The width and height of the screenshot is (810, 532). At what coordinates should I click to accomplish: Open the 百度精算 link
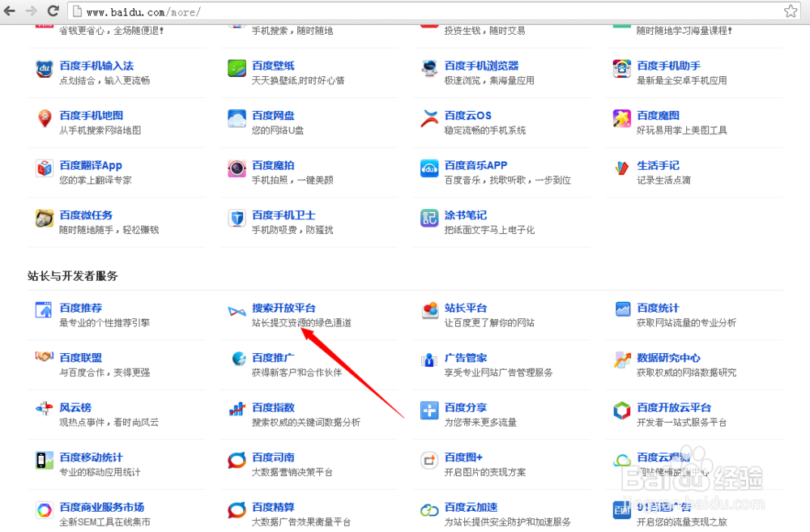click(x=273, y=507)
